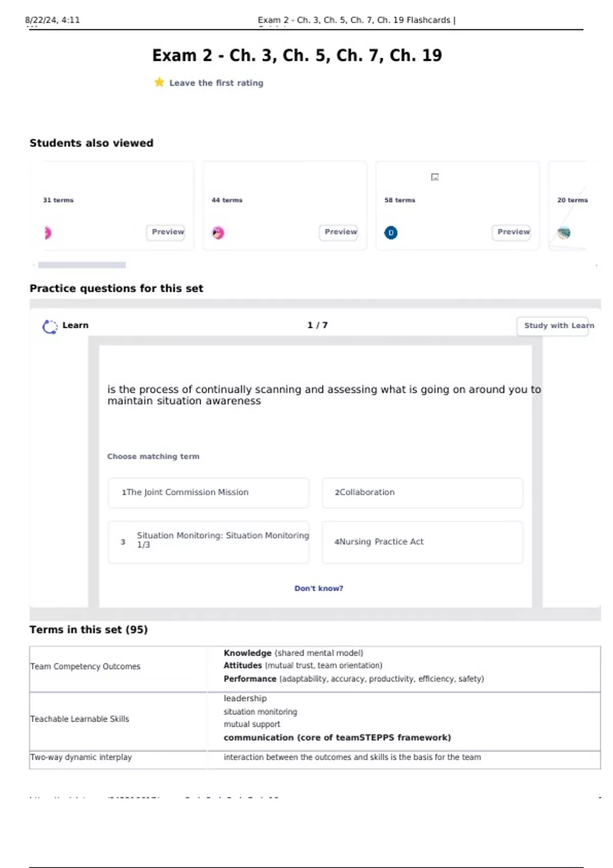This screenshot has height=868, width=613.
Task: Click the image placeholder icon on 58 terms card
Action: pyautogui.click(x=435, y=177)
